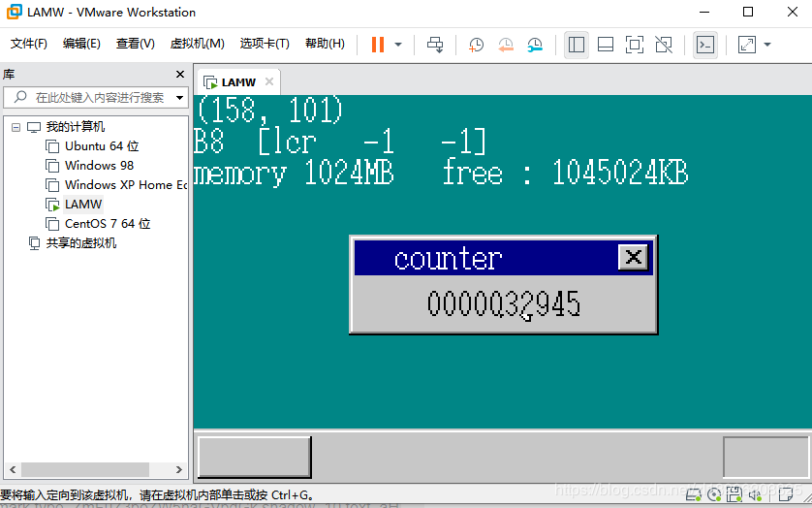Click the floppy drive status icon
The width and height of the screenshot is (812, 508).
click(734, 495)
